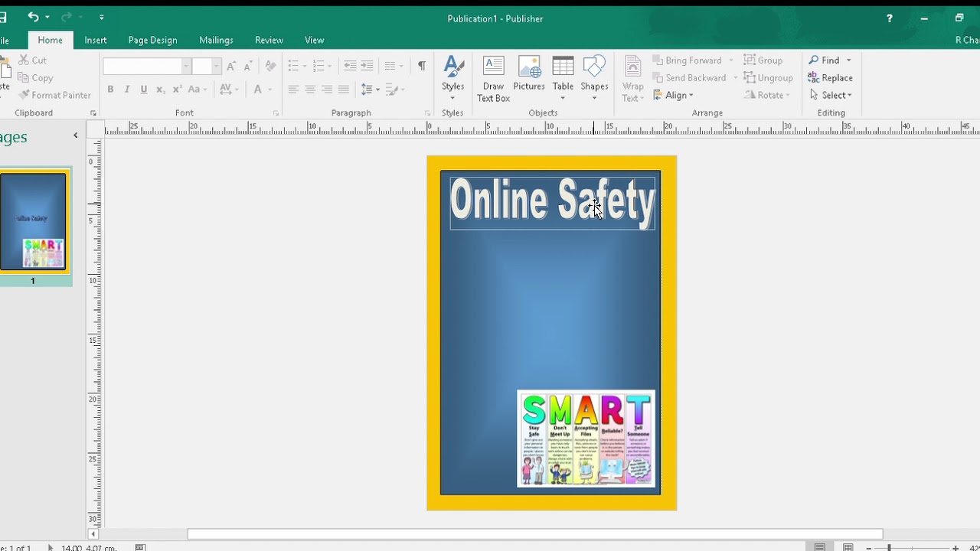Open the Styles gallery

point(452,78)
